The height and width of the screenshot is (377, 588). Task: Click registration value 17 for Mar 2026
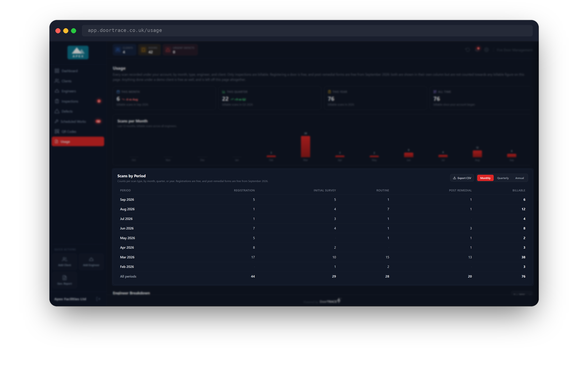pyautogui.click(x=253, y=257)
